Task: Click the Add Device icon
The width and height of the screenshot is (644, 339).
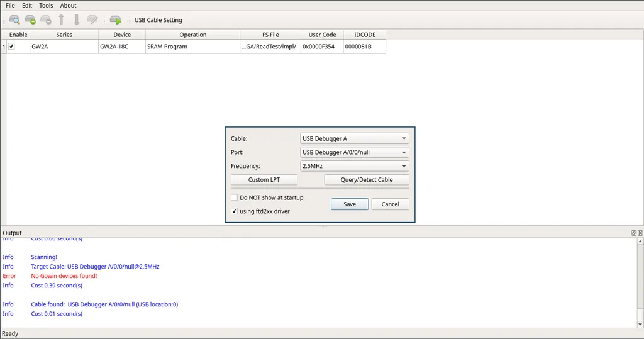Action: click(x=30, y=19)
